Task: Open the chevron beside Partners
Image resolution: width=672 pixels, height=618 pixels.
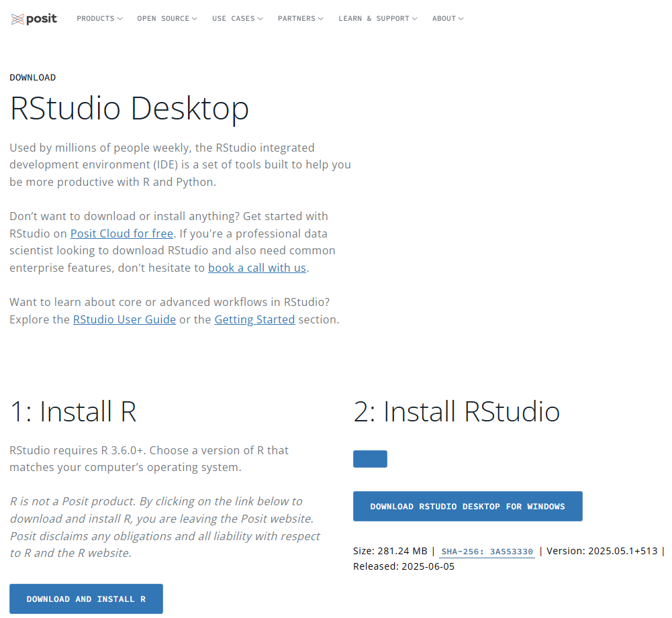Action: [321, 19]
